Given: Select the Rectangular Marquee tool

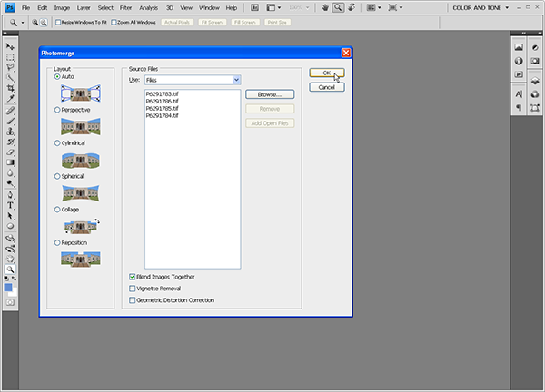Looking at the screenshot, I should coord(10,57).
